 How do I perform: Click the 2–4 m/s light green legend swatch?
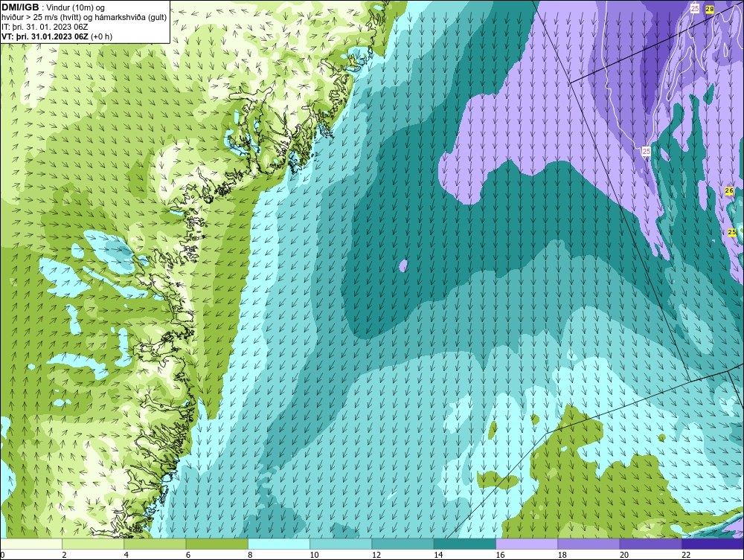93,544
